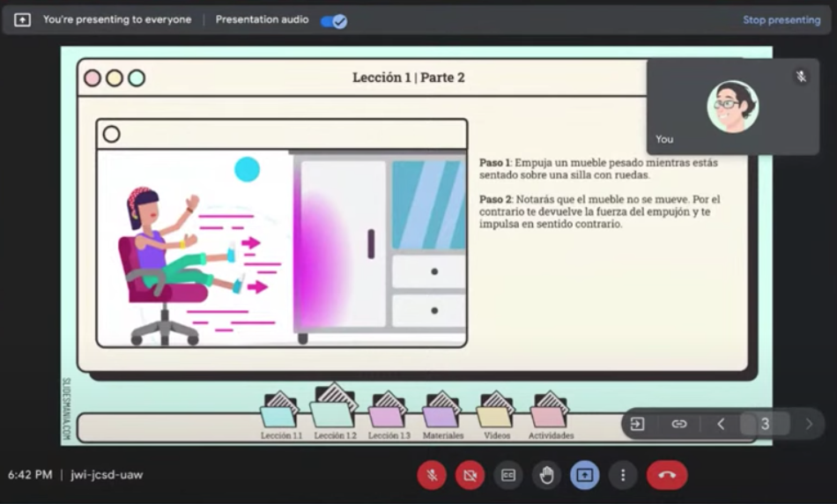Screen dimensions: 837x504
Task: Click the exit arrow icon in slide controls
Action: pos(637,424)
